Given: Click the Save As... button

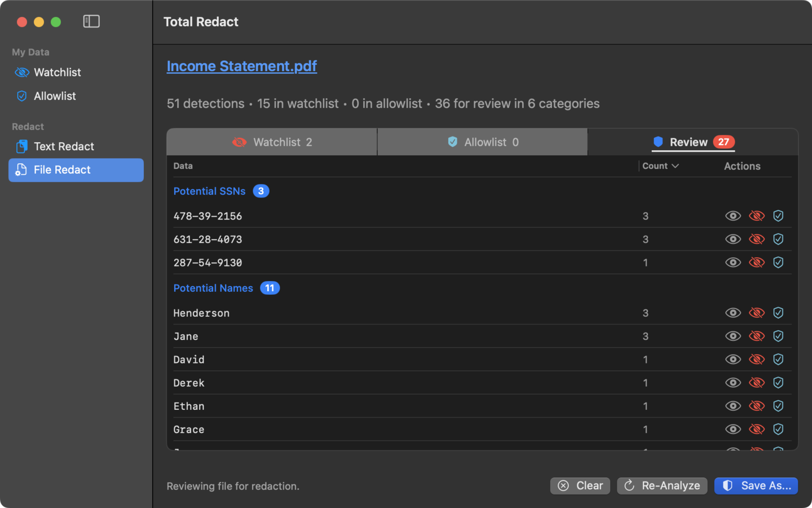Looking at the screenshot, I should pyautogui.click(x=756, y=485).
